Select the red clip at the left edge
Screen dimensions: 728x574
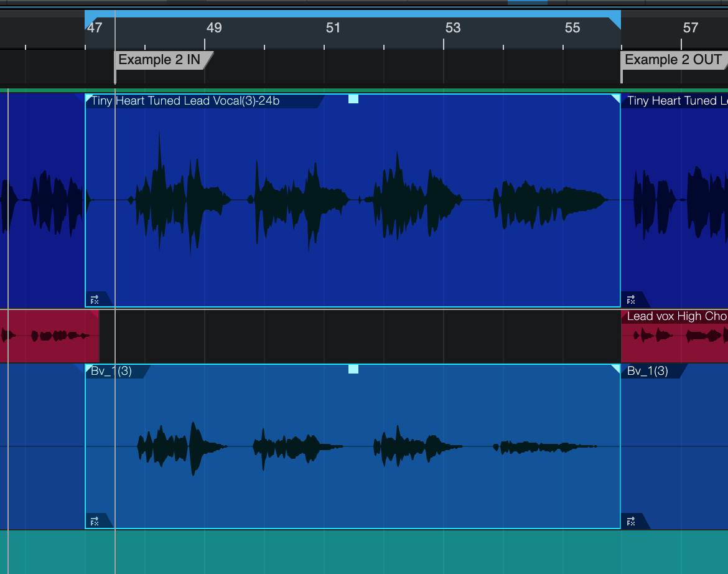click(x=49, y=336)
